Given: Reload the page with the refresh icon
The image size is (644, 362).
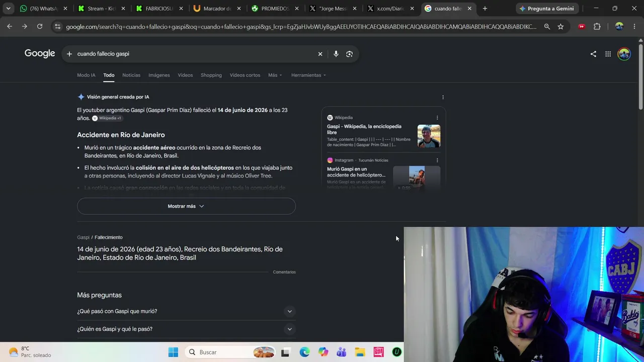Looking at the screenshot, I should (40, 26).
